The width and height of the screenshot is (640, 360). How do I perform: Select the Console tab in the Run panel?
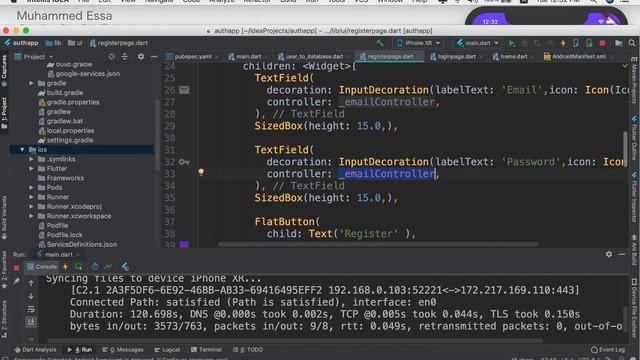coord(42,267)
